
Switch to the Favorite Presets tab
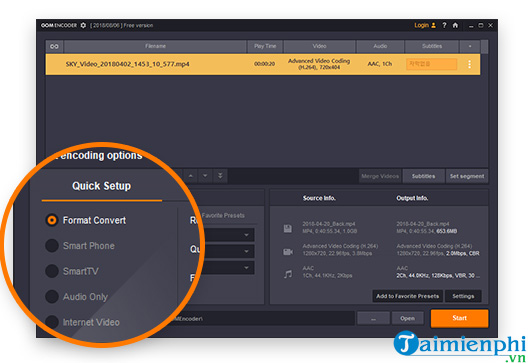point(223,216)
